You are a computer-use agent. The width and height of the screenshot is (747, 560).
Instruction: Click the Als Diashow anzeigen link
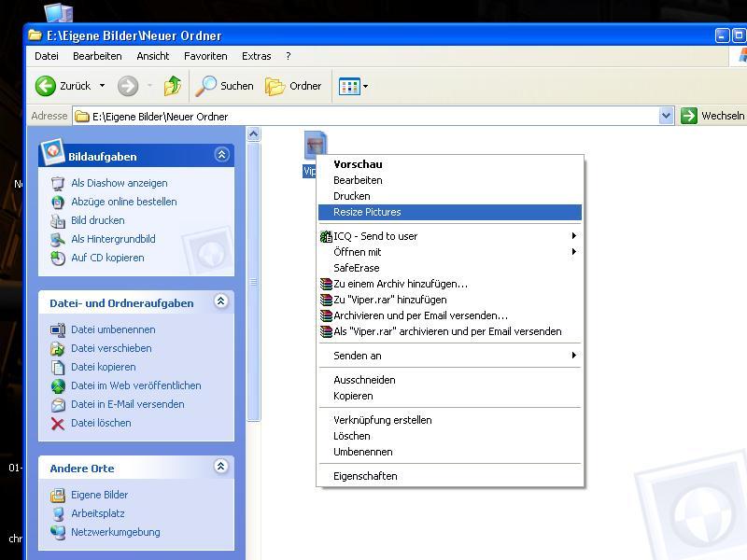click(x=120, y=183)
